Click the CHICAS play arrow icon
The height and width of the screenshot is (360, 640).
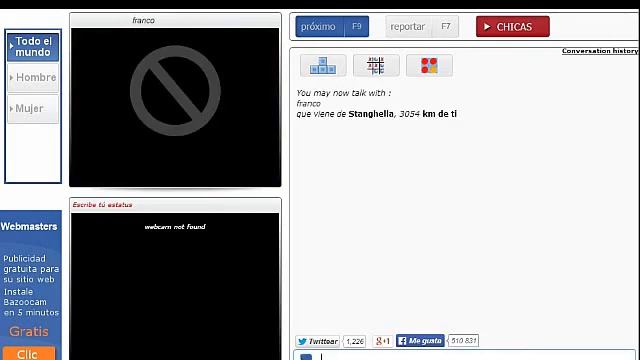[487, 27]
